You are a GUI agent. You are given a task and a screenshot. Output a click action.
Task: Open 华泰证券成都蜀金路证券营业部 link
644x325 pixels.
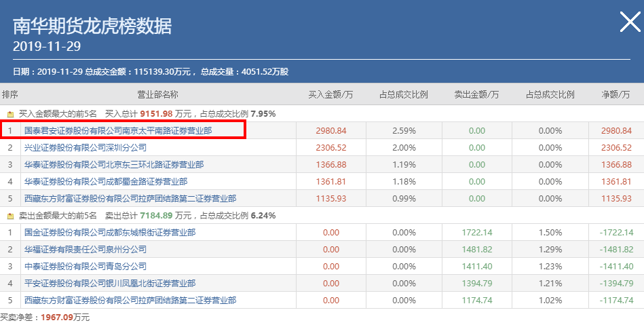point(106,182)
